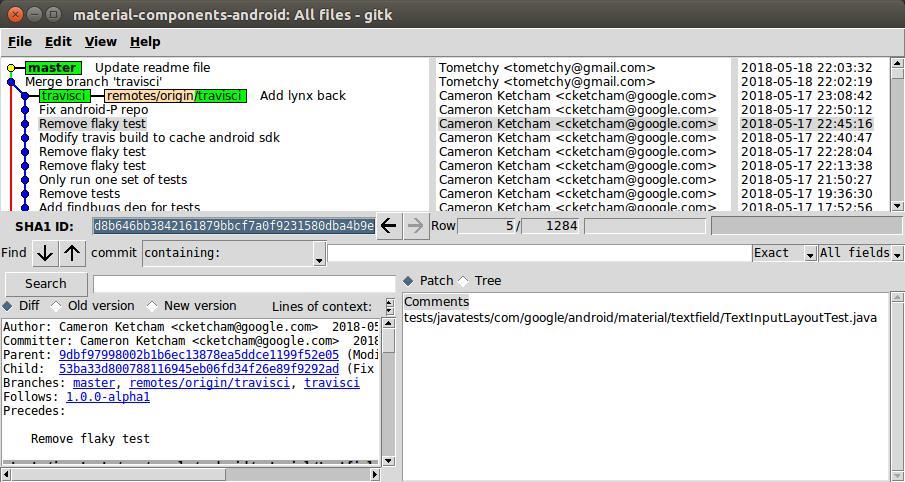The height and width of the screenshot is (482, 905).
Task: Select the New version radio button
Action: tap(152, 306)
